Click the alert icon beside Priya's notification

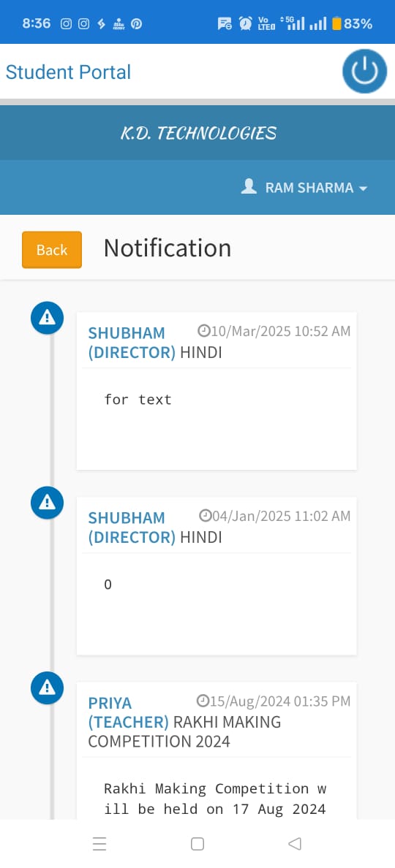(47, 688)
